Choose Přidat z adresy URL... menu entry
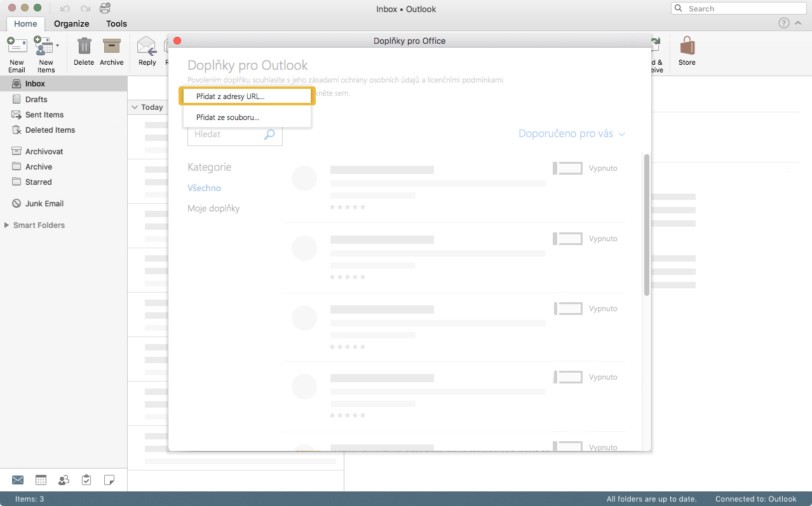The width and height of the screenshot is (812, 506). click(248, 96)
